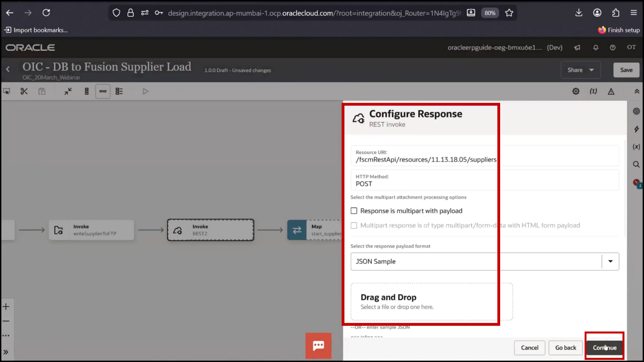Select the Map start_supplier node
Image resolution: width=644 pixels, height=362 pixels.
click(315, 230)
